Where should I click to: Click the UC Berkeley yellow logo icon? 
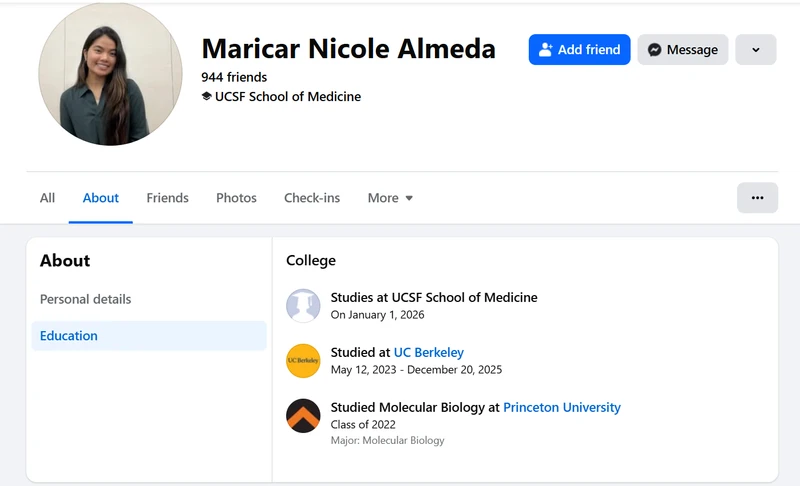[x=303, y=361]
